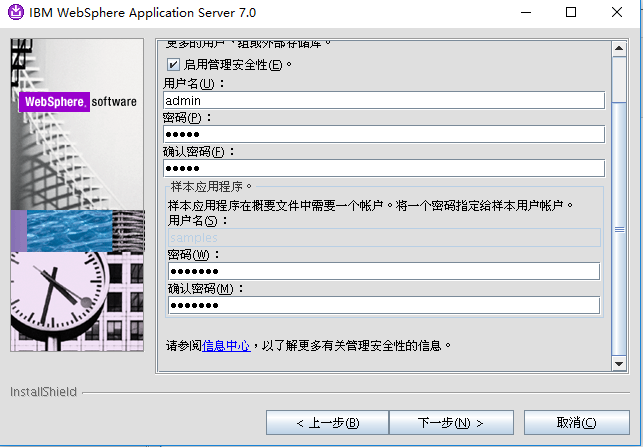Click the 密码(W) label
This screenshot has width=643, height=447.
[x=194, y=255]
